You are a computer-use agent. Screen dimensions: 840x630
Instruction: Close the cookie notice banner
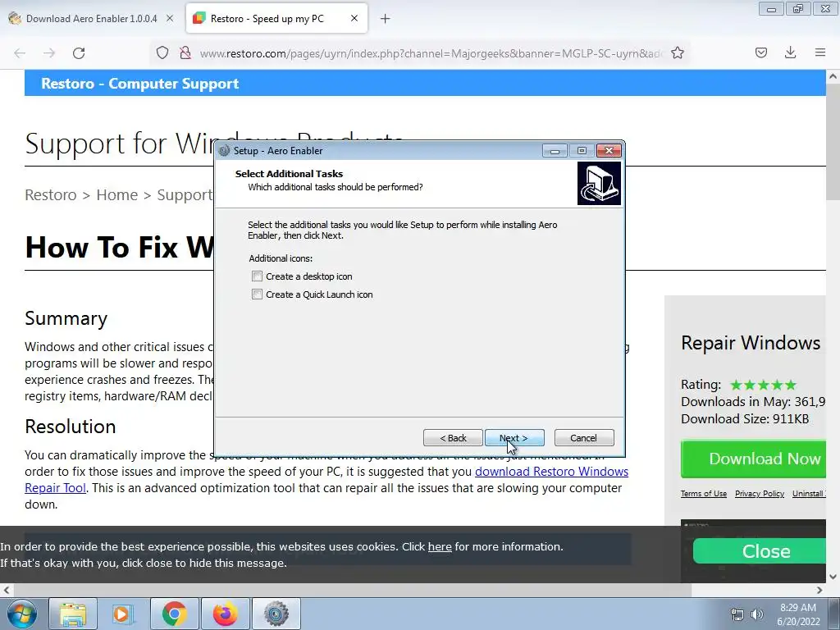[760, 551]
